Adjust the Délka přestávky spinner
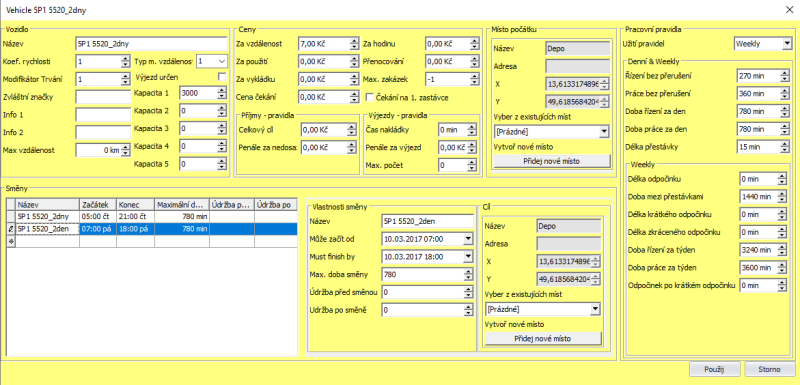 [784, 147]
